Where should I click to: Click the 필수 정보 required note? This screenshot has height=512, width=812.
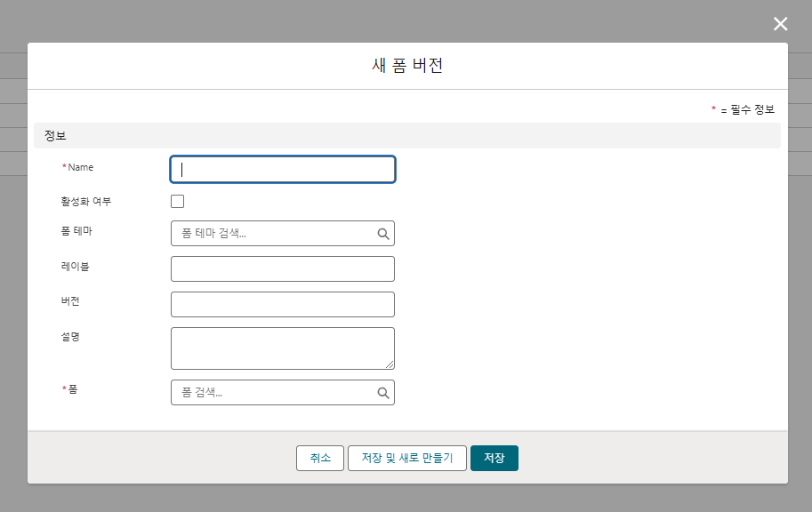click(746, 109)
